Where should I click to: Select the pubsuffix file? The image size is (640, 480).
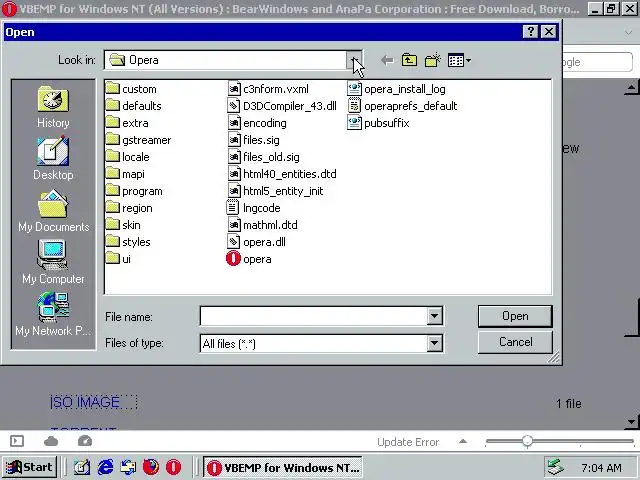click(379, 123)
